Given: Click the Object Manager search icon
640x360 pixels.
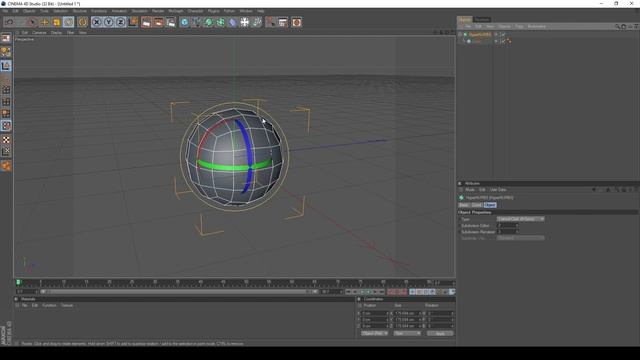Looking at the screenshot, I should [617, 27].
